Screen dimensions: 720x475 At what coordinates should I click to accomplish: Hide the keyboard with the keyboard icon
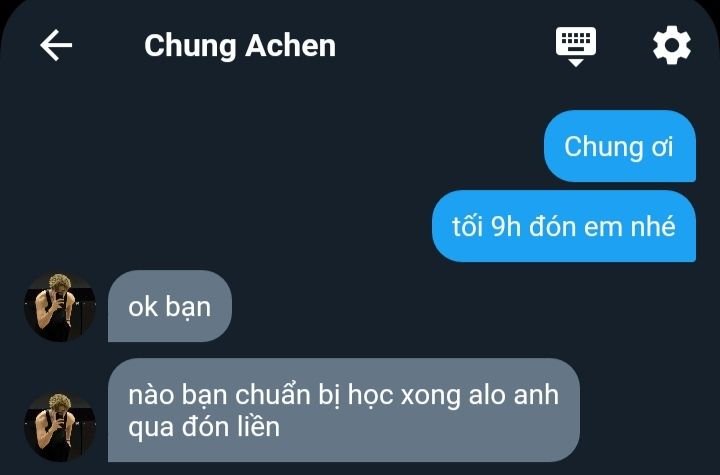[x=576, y=46]
